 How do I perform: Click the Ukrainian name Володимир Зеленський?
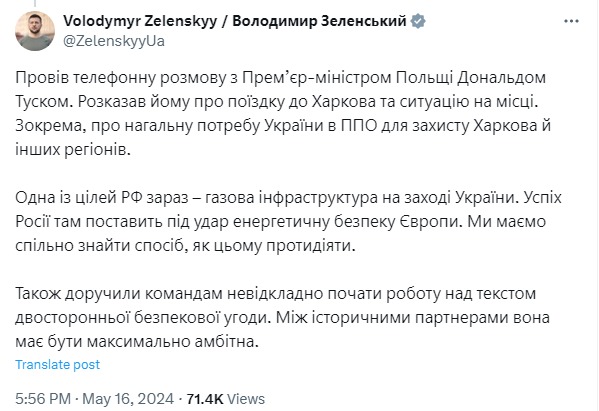click(x=319, y=21)
